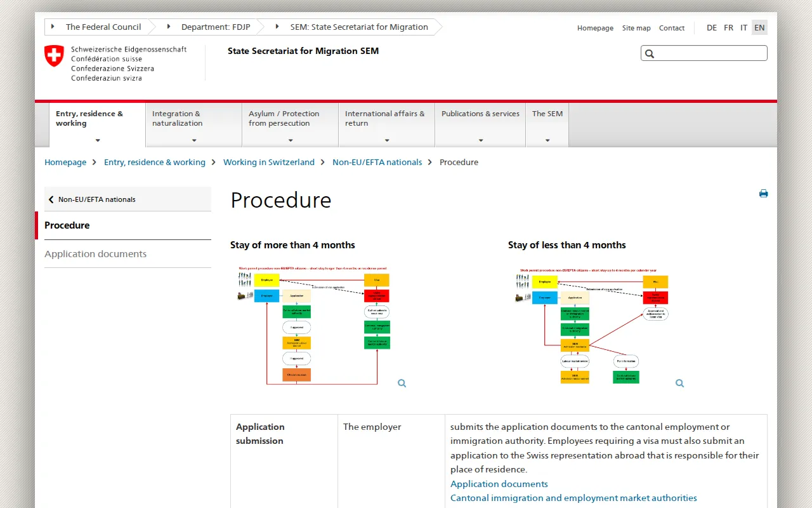Click State Secretariat for Migration SEM title

point(303,51)
